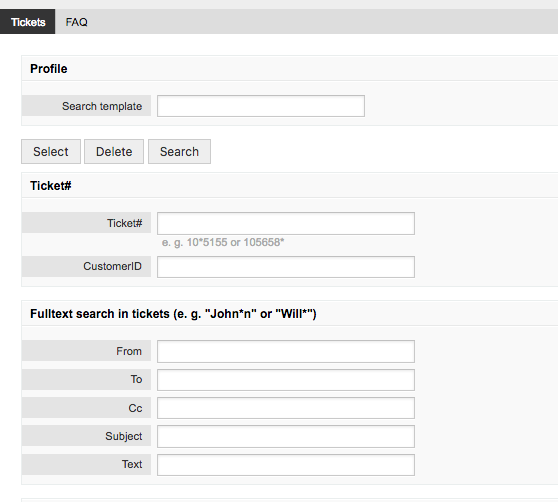Focus the From text field

click(x=286, y=352)
